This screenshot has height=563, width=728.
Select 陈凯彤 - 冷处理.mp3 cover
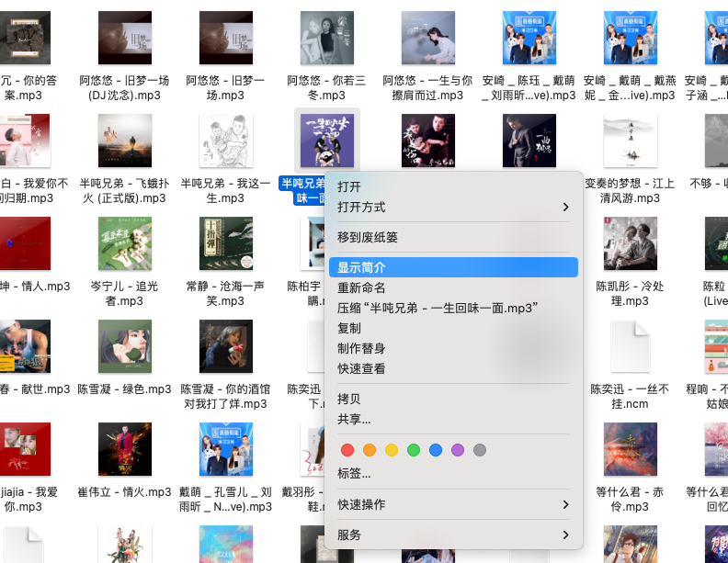pos(630,243)
